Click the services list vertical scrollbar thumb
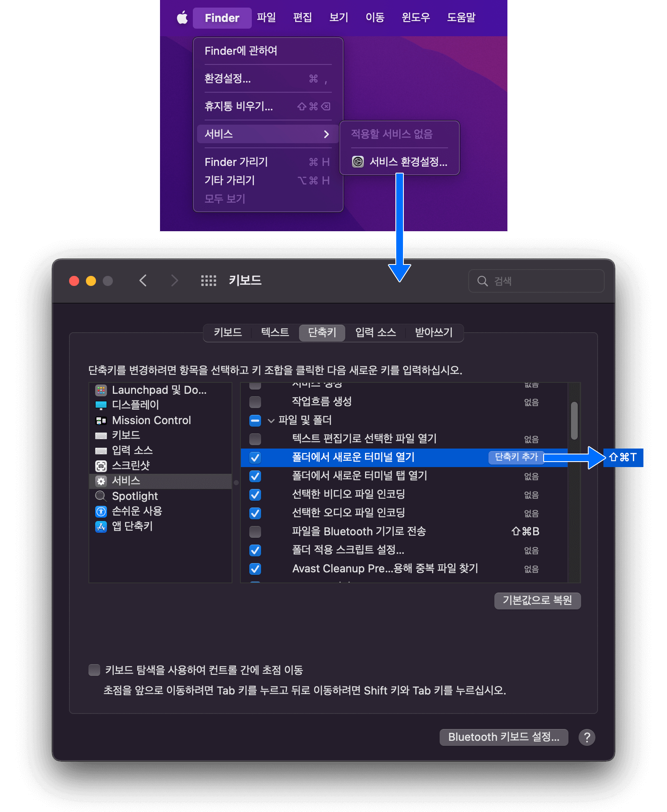This screenshot has height=812, width=667. point(574,421)
